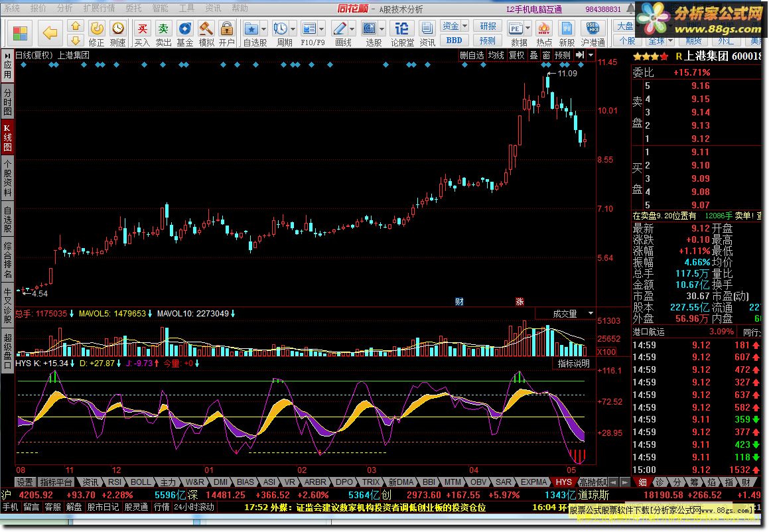The width and height of the screenshot is (769, 532).
Task: Click the 预测 button below 研报
Action: (488, 40)
